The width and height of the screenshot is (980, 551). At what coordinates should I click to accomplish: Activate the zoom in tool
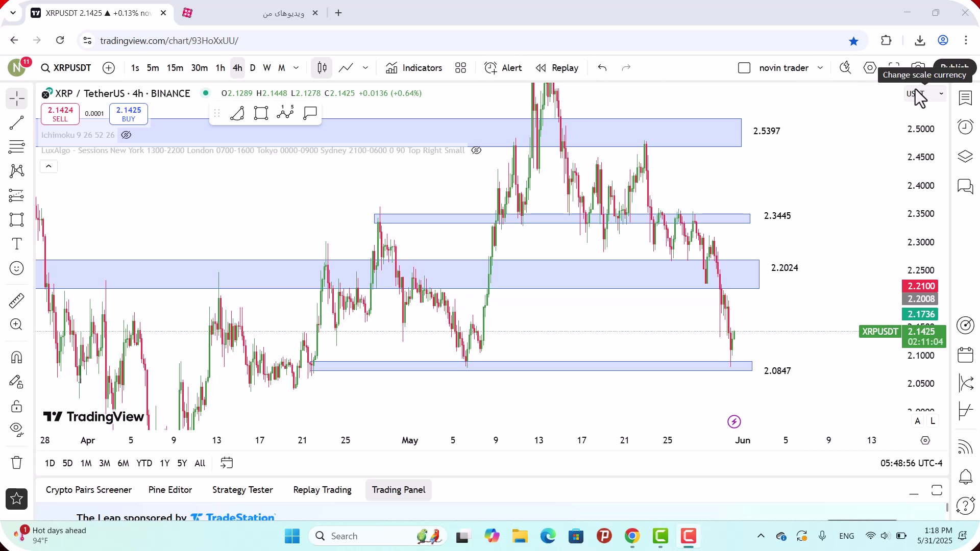tap(17, 324)
